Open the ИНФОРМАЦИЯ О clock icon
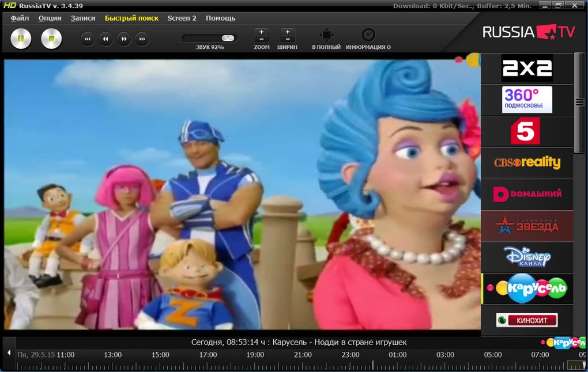588x372 pixels. pos(368,35)
